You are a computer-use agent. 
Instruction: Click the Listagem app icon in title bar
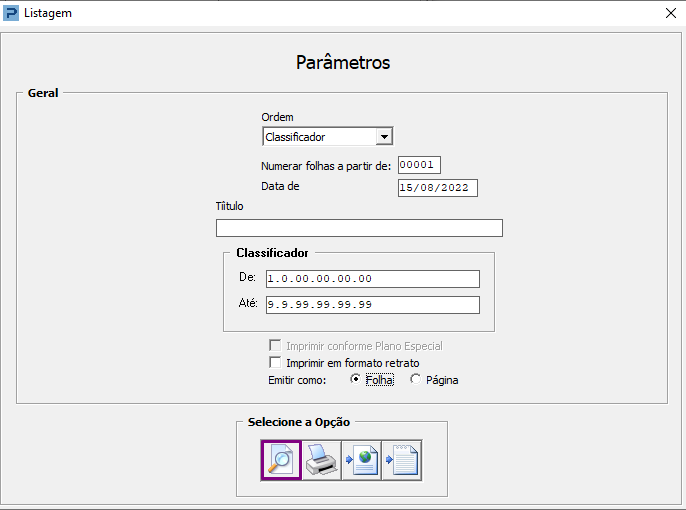[12, 13]
